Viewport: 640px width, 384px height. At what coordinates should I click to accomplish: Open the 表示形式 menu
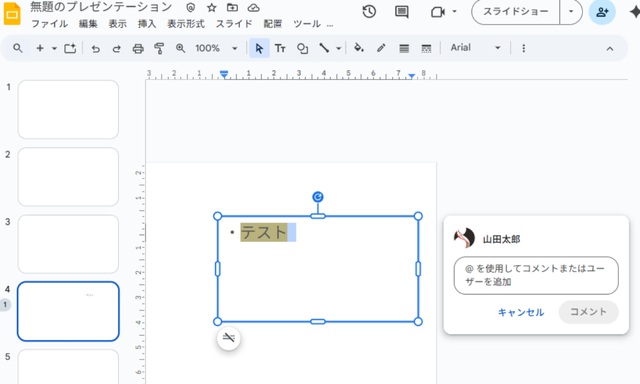(186, 24)
